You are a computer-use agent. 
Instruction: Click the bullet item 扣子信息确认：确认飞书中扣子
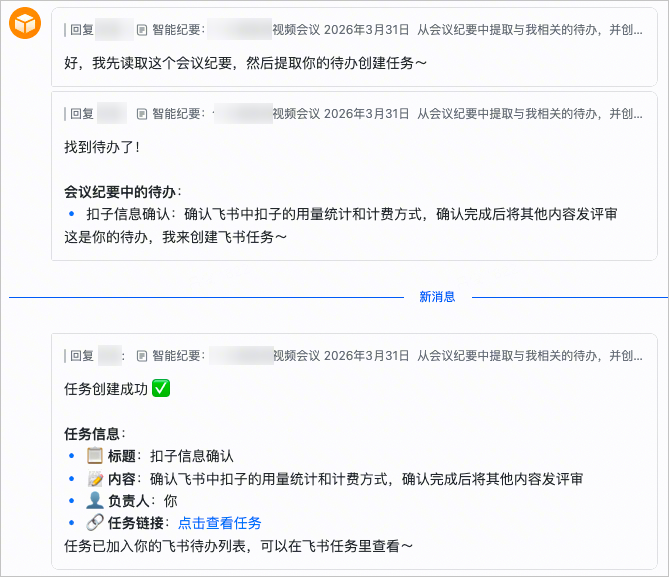(x=352, y=214)
